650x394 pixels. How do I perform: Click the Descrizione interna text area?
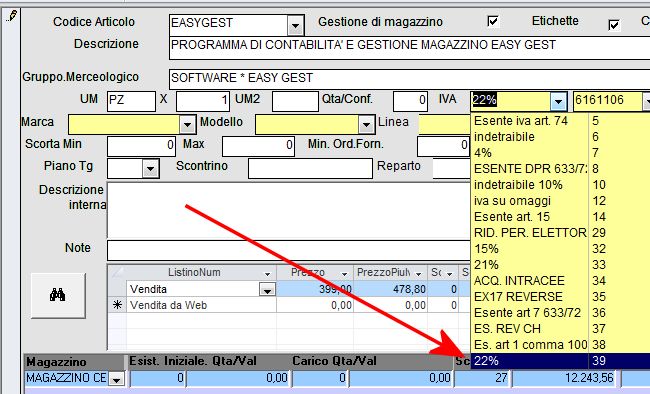[289, 210]
